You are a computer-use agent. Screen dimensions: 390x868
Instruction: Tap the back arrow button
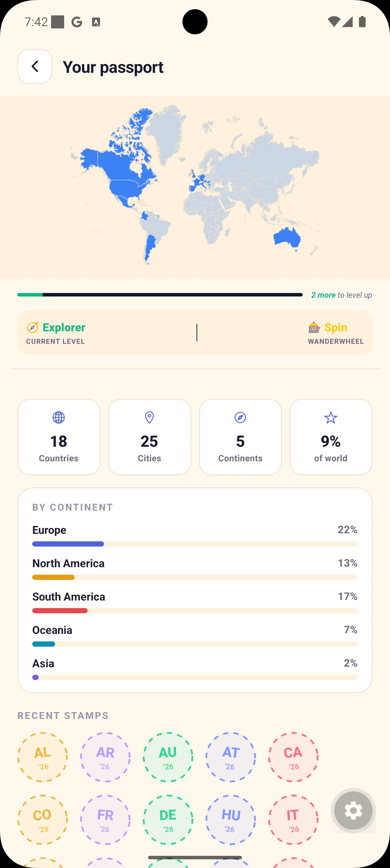point(35,66)
